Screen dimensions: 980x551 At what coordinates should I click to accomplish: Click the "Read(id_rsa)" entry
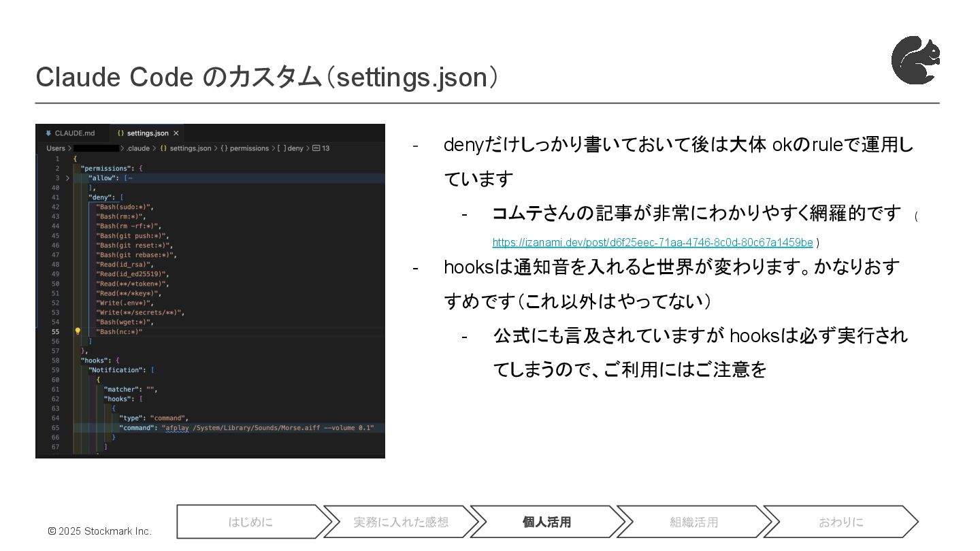point(125,265)
